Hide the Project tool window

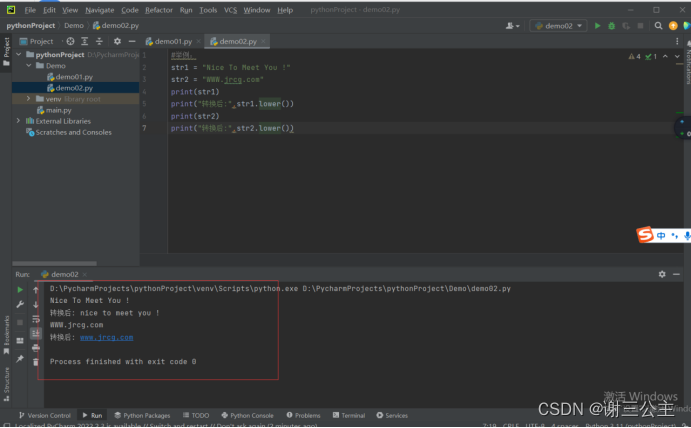point(132,41)
